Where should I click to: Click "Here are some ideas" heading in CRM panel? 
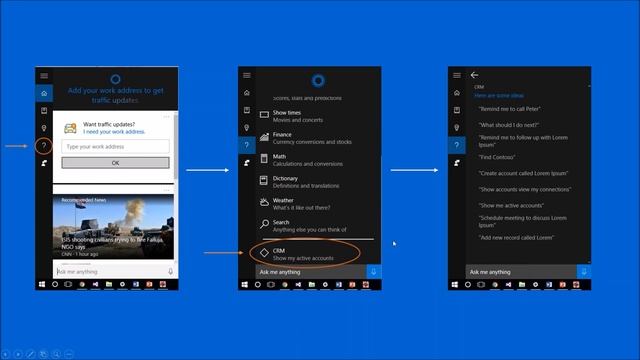(499, 96)
